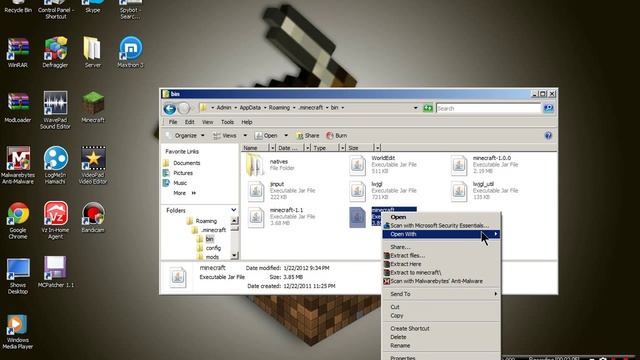This screenshot has height=360, width=640.
Task: Select the lwjgl_util jar file
Action: tap(485, 190)
